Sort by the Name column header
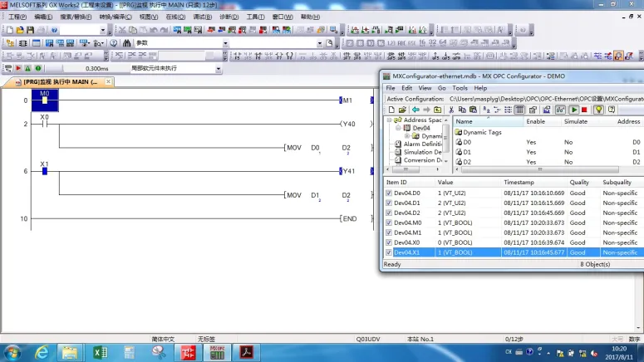This screenshot has width=644, height=362. [x=488, y=121]
